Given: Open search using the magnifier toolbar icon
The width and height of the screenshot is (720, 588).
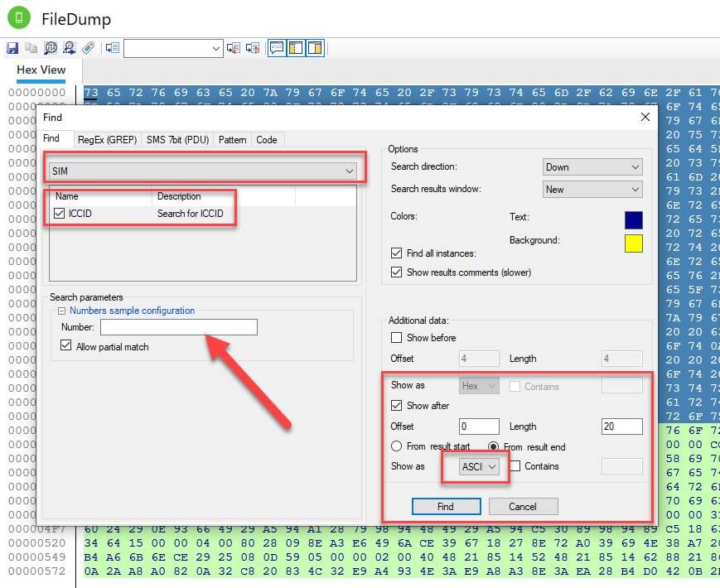Looking at the screenshot, I should click(x=50, y=47).
